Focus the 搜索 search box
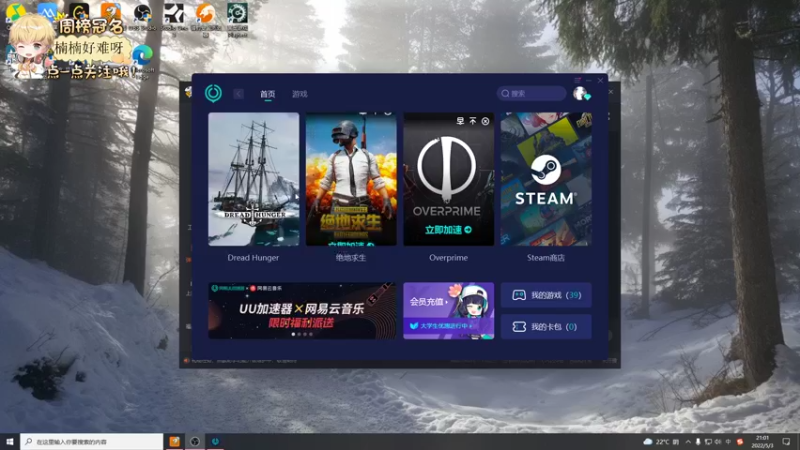Image resolution: width=800 pixels, height=450 pixels. 531,93
